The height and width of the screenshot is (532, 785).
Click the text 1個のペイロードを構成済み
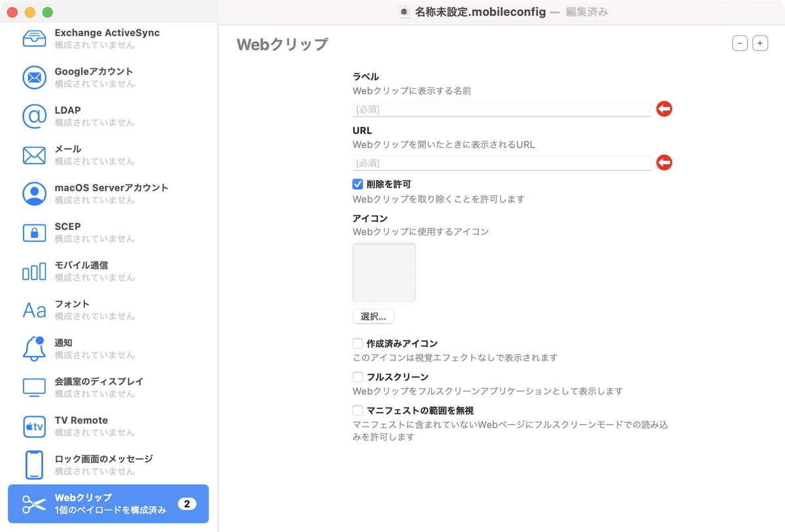(x=111, y=510)
